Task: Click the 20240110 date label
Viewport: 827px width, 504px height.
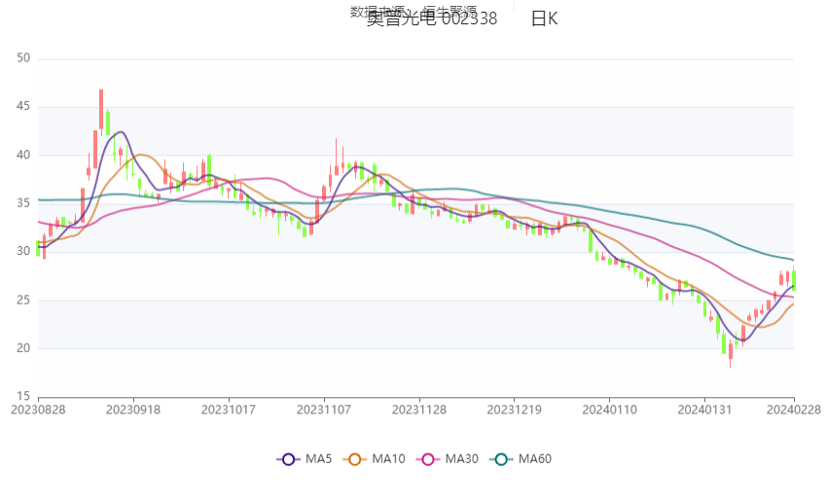Action: click(x=610, y=410)
